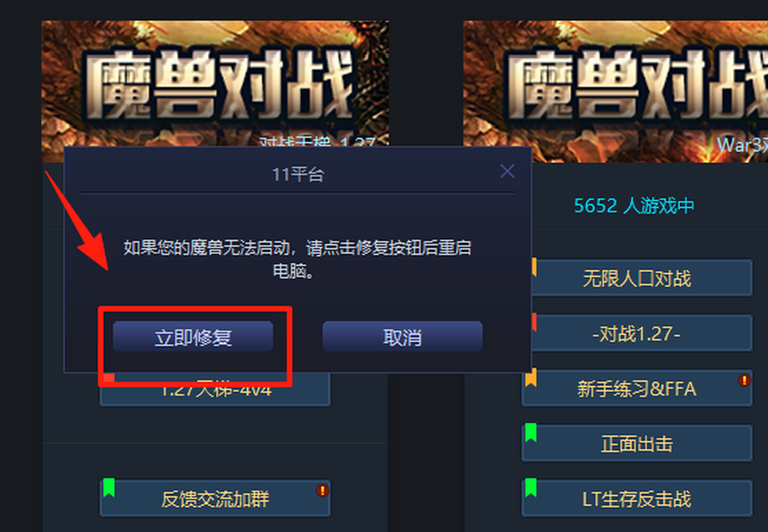Click orange bookmark flag on 新手练习&FFA
768x532 pixels.
(531, 377)
